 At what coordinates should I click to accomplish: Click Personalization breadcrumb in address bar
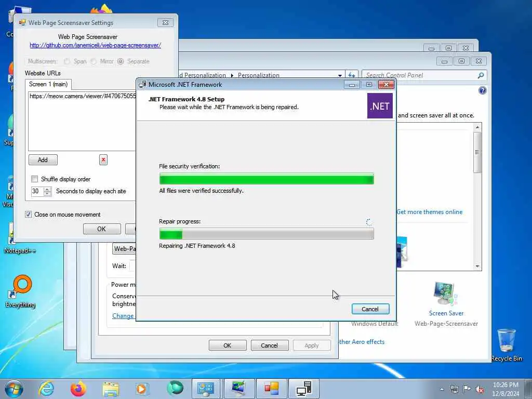coord(259,75)
